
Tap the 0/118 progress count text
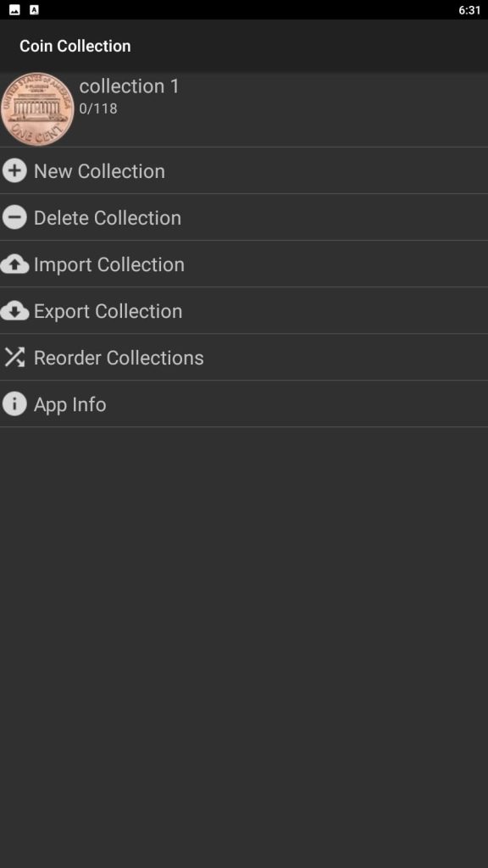click(98, 108)
